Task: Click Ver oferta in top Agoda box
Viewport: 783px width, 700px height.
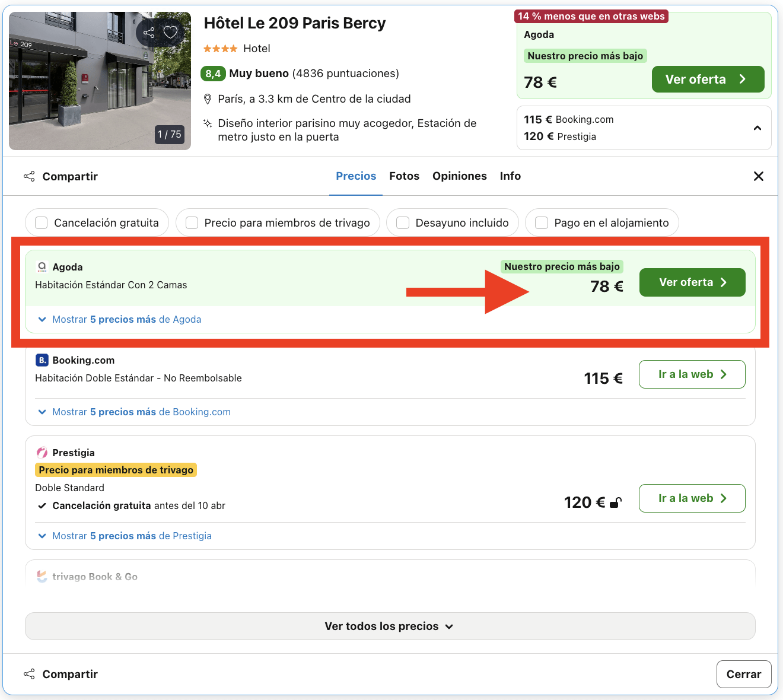Action: pyautogui.click(x=708, y=79)
